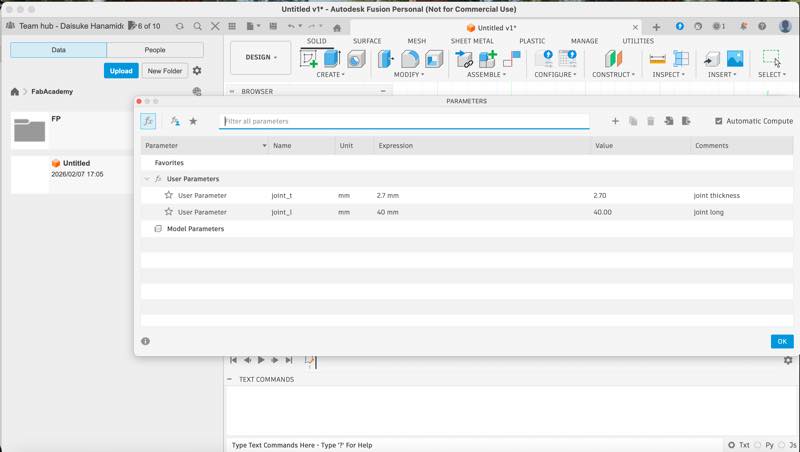This screenshot has height=452, width=800.
Task: Open the help question mark icon
Action: point(762,26)
